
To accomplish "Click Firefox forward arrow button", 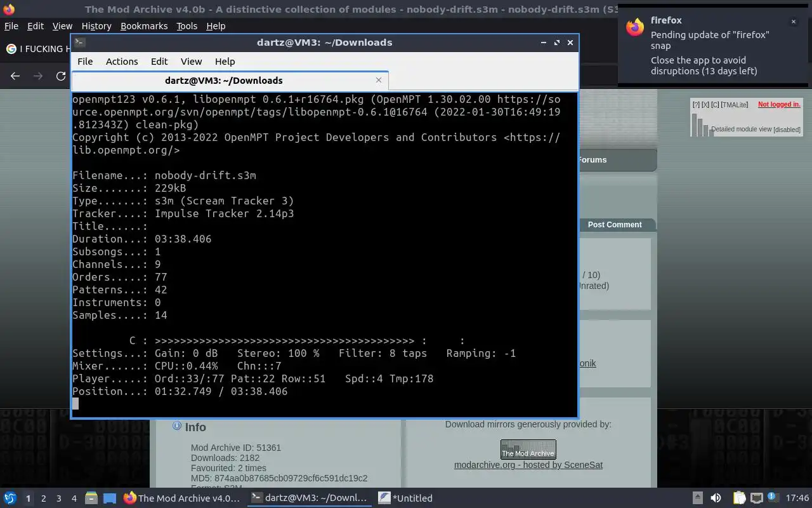I will [38, 76].
